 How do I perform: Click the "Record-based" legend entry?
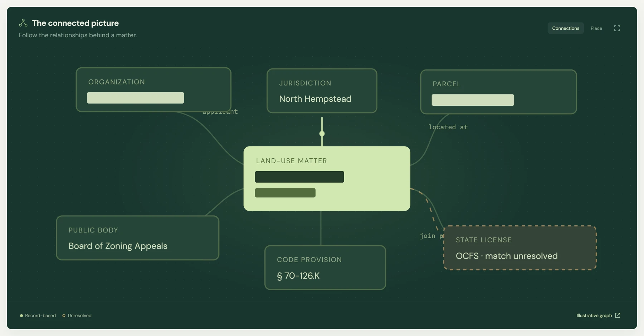(38, 315)
